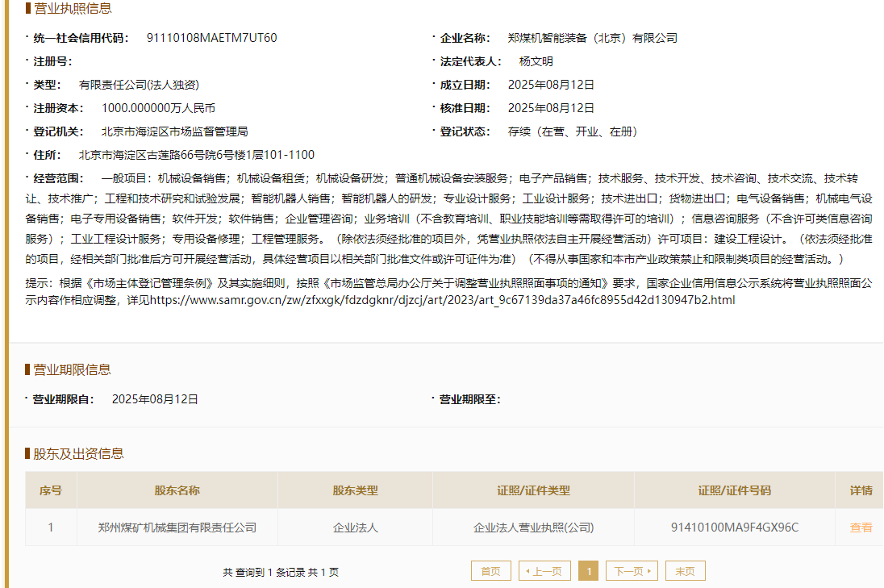
Task: Click the 营业期限至 label
Action: click(x=469, y=399)
